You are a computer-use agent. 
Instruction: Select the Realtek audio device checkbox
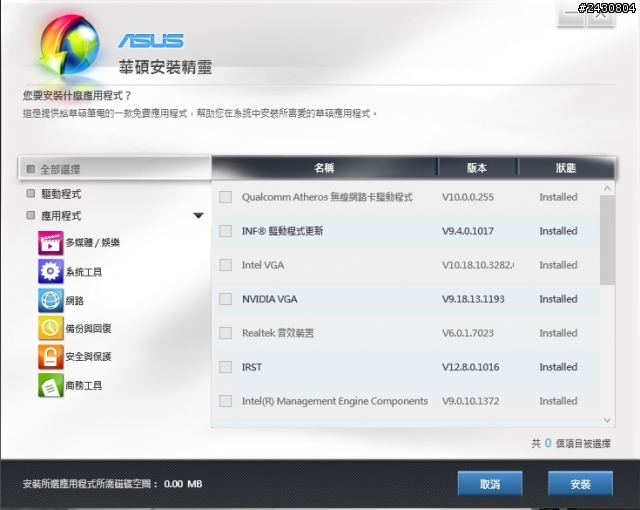pyautogui.click(x=225, y=333)
